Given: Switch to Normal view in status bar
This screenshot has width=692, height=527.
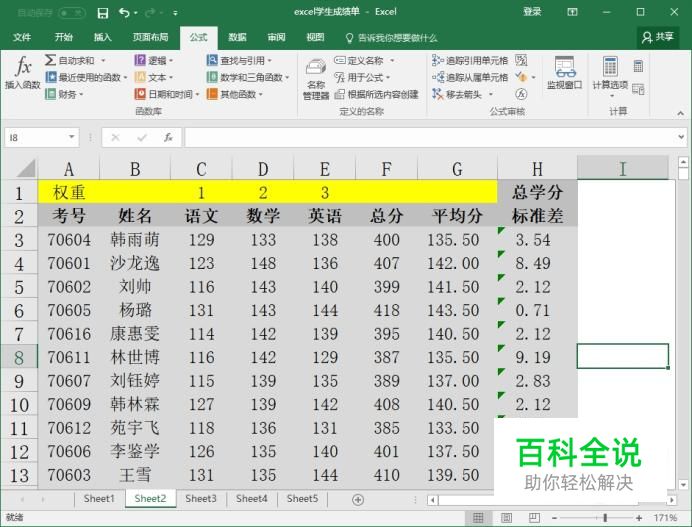Looking at the screenshot, I should (x=478, y=518).
